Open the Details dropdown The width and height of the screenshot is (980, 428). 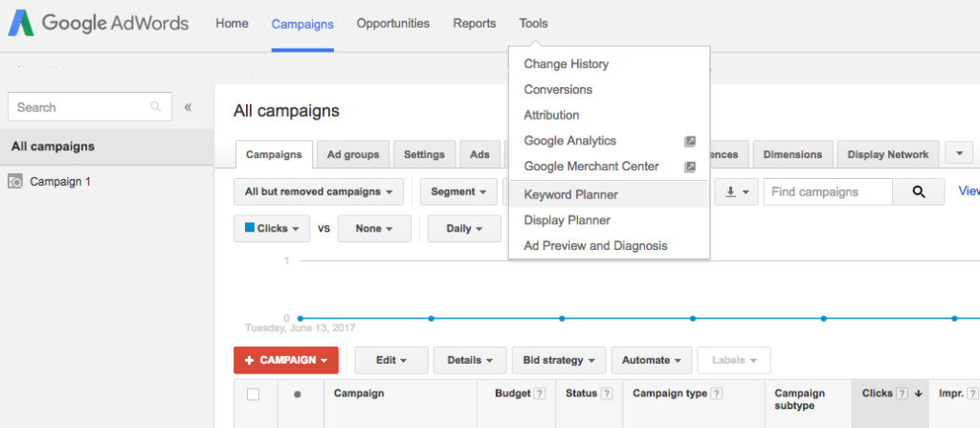click(x=469, y=360)
